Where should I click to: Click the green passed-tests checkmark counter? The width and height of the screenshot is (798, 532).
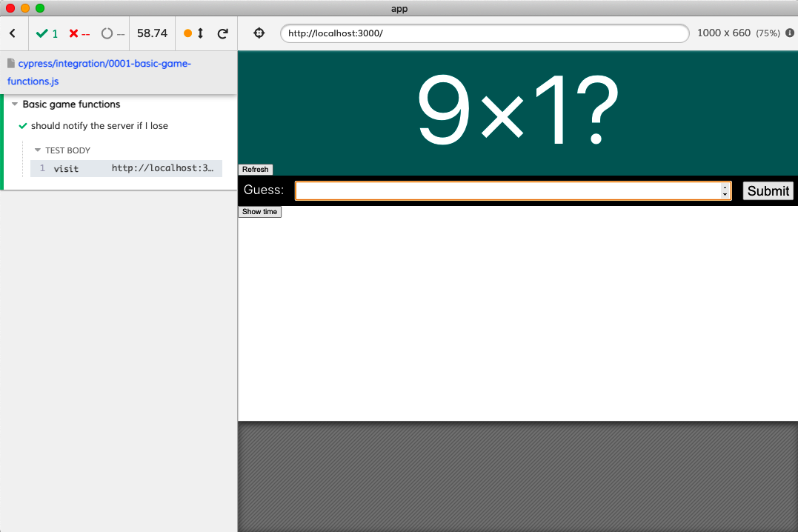[x=47, y=33]
